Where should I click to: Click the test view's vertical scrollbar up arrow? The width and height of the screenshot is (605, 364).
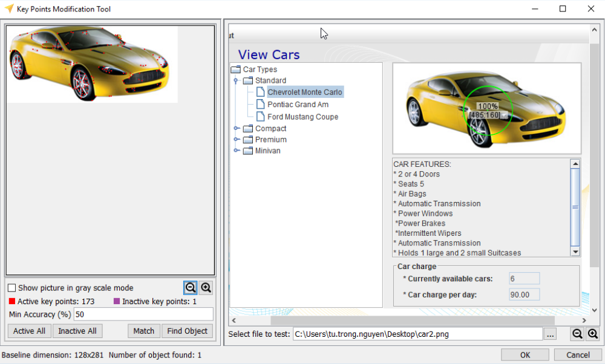[594, 30]
